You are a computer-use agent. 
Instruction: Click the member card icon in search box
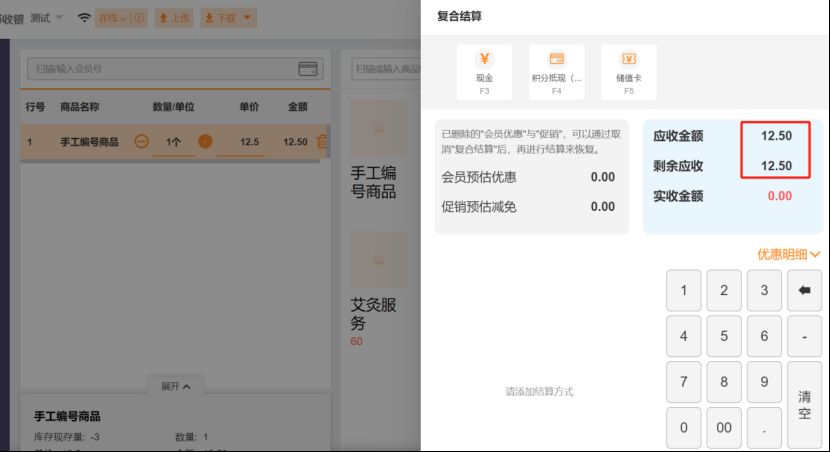(308, 69)
